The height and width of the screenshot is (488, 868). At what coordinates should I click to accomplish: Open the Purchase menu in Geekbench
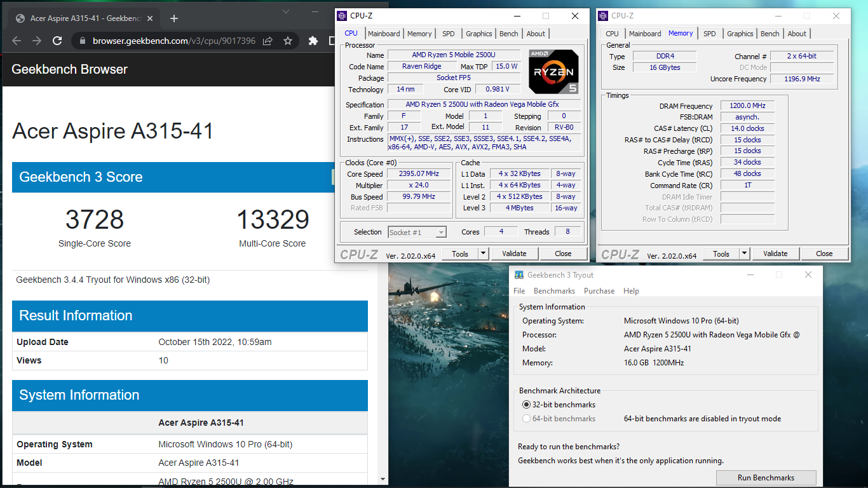(599, 291)
